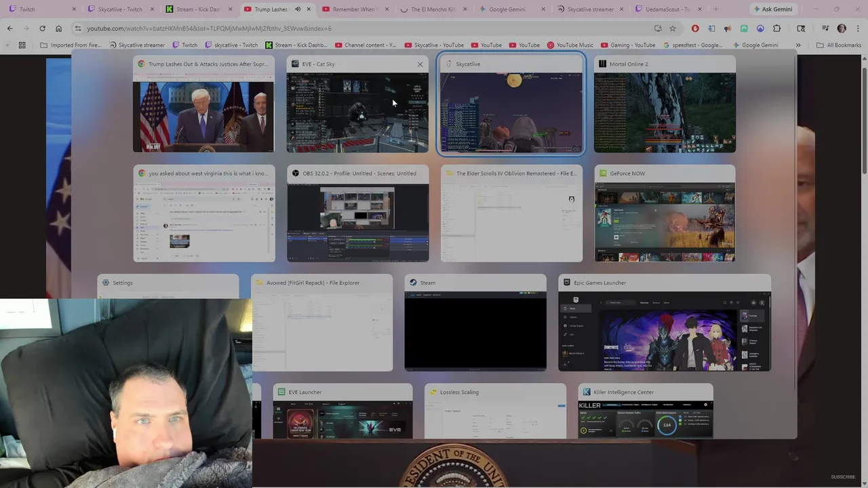The height and width of the screenshot is (488, 868).
Task: Open the Chrome profile avatar
Action: (842, 28)
